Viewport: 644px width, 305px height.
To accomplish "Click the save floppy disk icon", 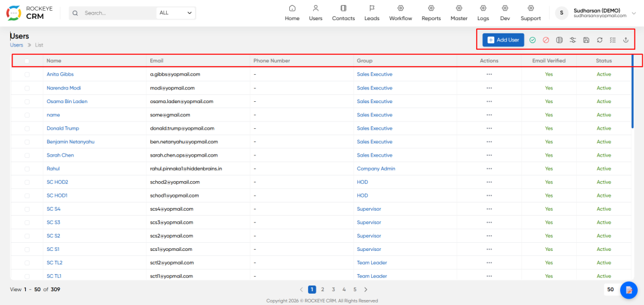I will point(586,40).
